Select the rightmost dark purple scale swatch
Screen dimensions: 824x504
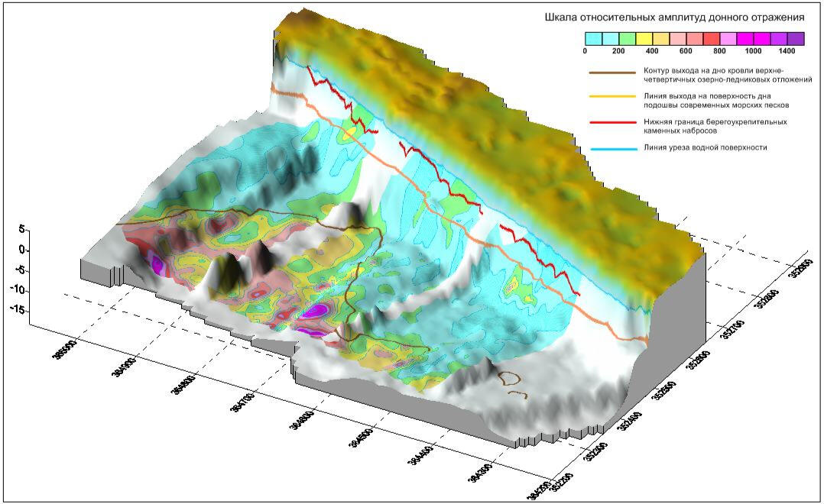[795, 38]
